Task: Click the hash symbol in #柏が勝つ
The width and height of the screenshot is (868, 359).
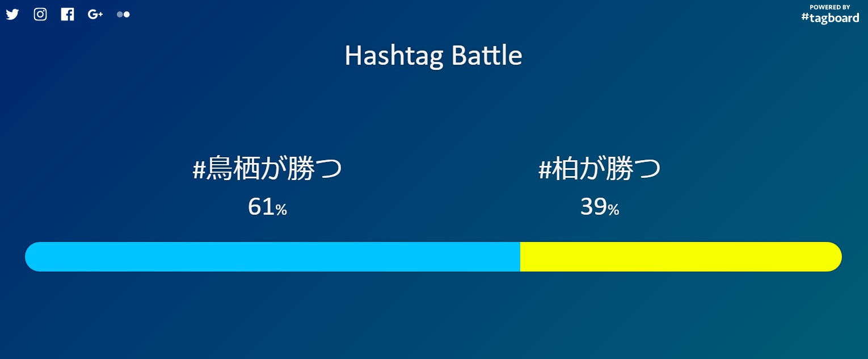Action: 545,170
